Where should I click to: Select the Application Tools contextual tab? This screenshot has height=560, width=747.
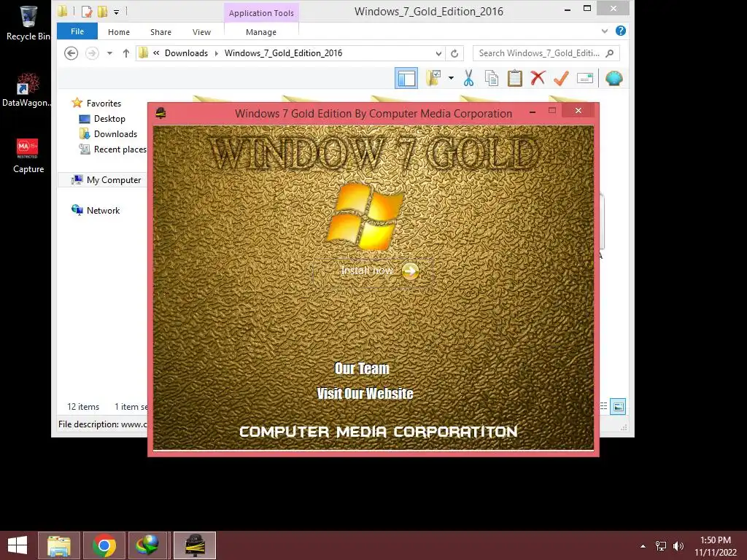coord(261,13)
